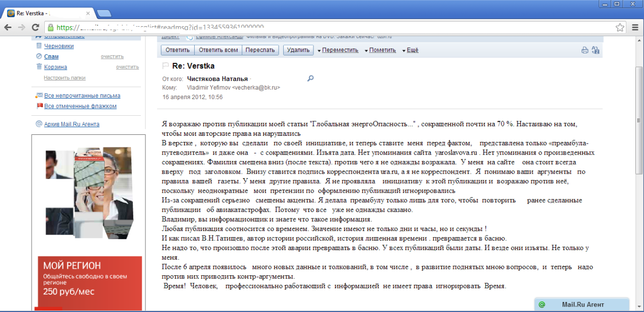644x312 pixels.
Task: Open Архив Mail.Ru Агента link
Action: click(x=71, y=124)
